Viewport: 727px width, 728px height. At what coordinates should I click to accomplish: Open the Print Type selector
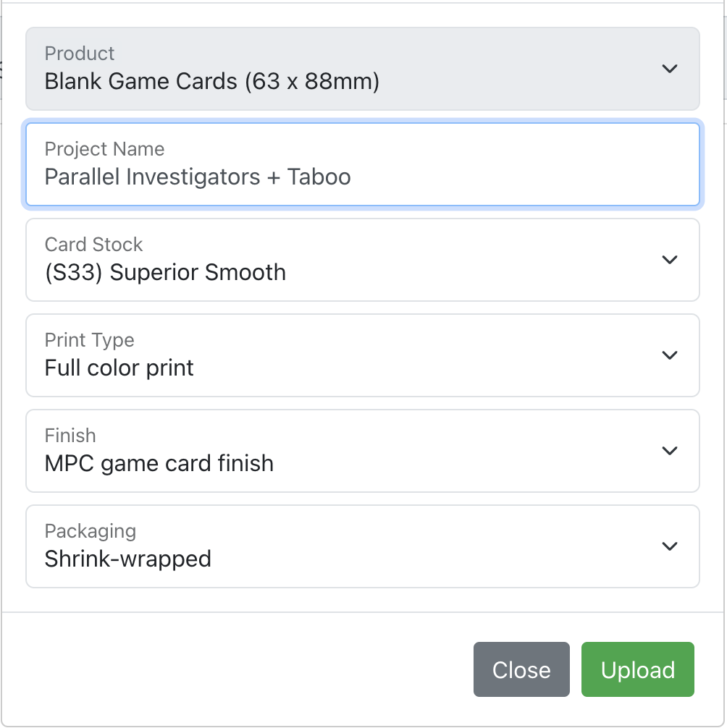pyautogui.click(x=362, y=355)
